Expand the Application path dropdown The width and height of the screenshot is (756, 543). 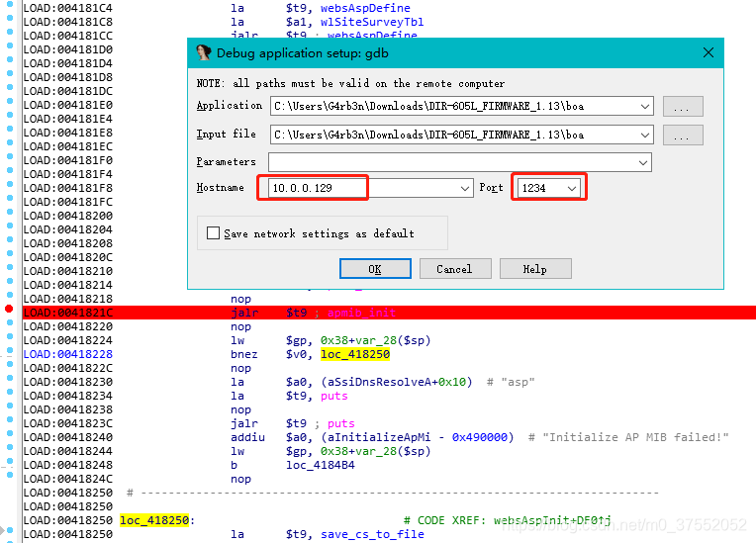click(x=644, y=107)
